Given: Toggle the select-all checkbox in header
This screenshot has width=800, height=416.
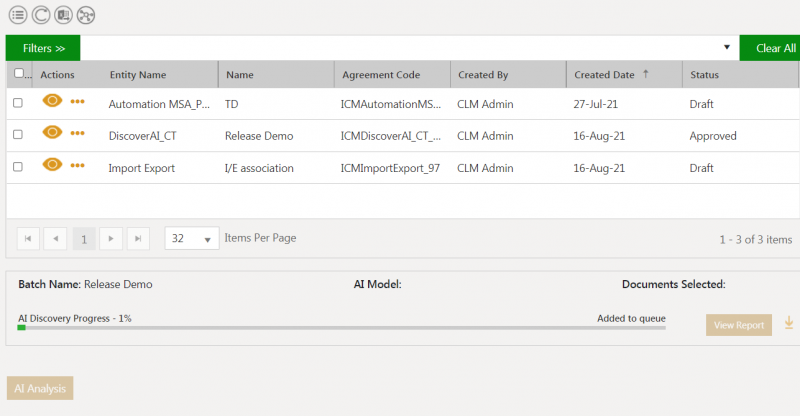Looking at the screenshot, I should click(x=18, y=73).
